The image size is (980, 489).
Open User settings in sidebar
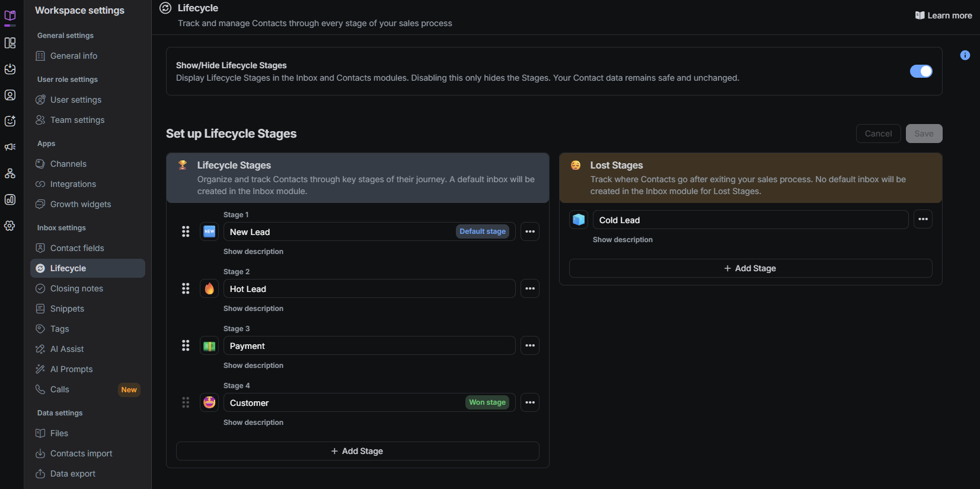pyautogui.click(x=88, y=100)
